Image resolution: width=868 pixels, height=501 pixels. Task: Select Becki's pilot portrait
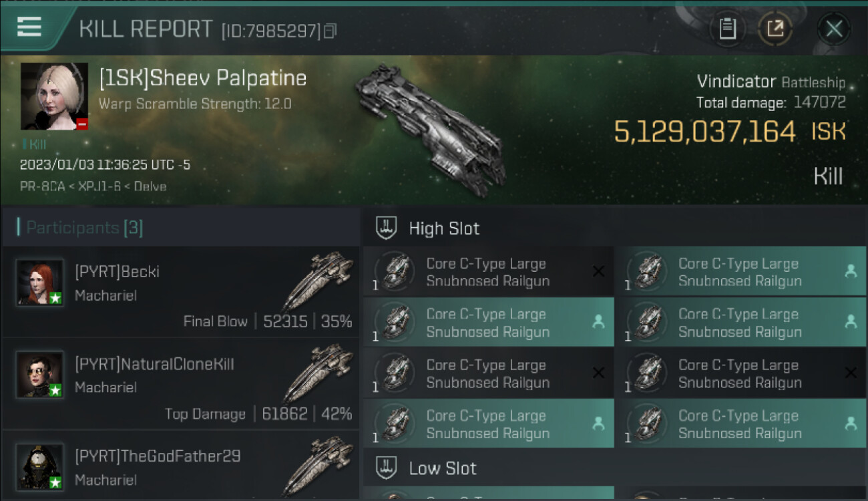pyautogui.click(x=40, y=283)
